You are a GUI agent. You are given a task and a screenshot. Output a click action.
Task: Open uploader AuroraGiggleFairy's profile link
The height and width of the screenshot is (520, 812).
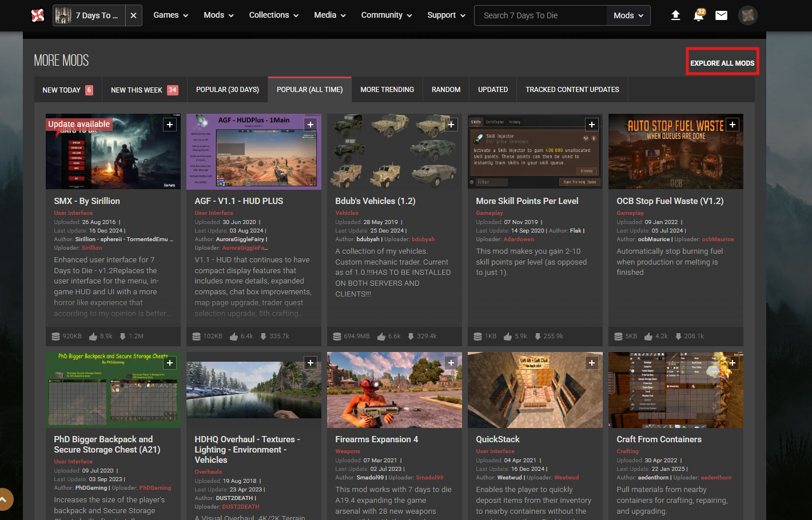coord(244,248)
